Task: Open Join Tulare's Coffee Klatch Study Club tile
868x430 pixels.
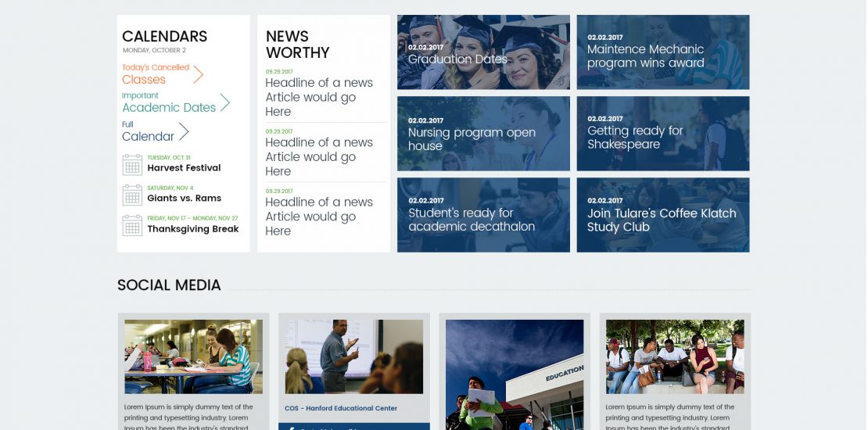Action: tap(662, 215)
